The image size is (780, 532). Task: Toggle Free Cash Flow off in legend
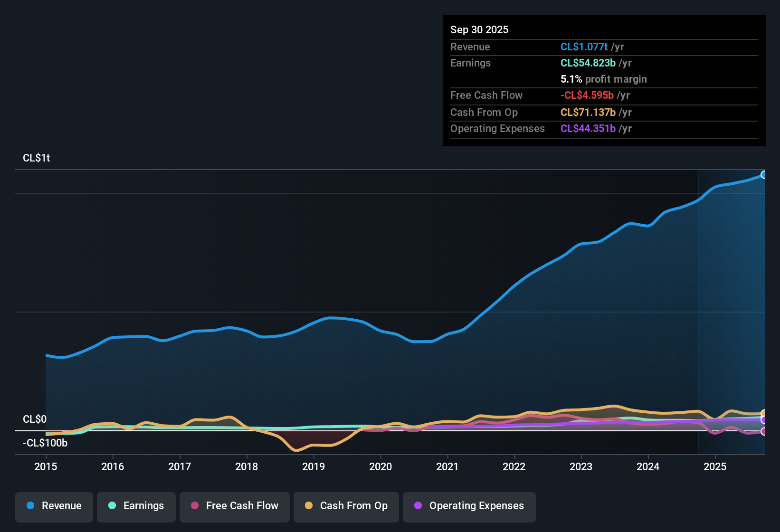(x=234, y=505)
